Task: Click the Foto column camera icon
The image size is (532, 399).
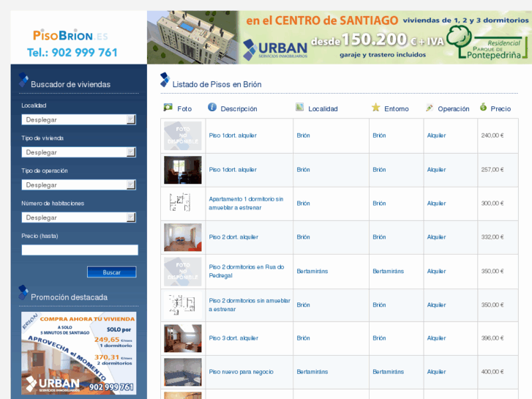Action: coord(168,108)
